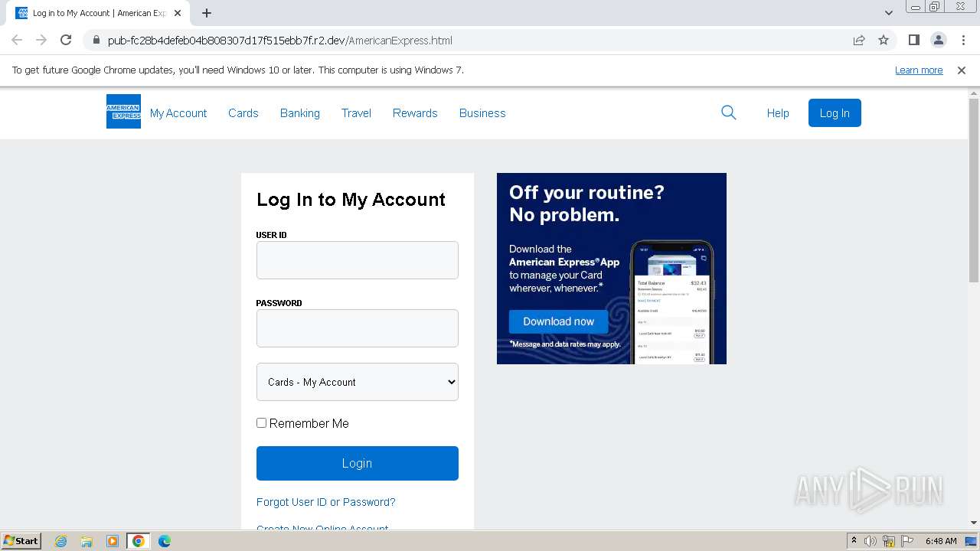Open Windows Media Player from taskbar

[x=113, y=541]
